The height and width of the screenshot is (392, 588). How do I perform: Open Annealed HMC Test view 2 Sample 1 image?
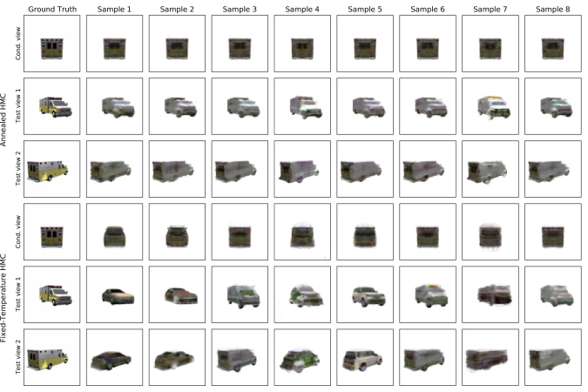tap(114, 169)
